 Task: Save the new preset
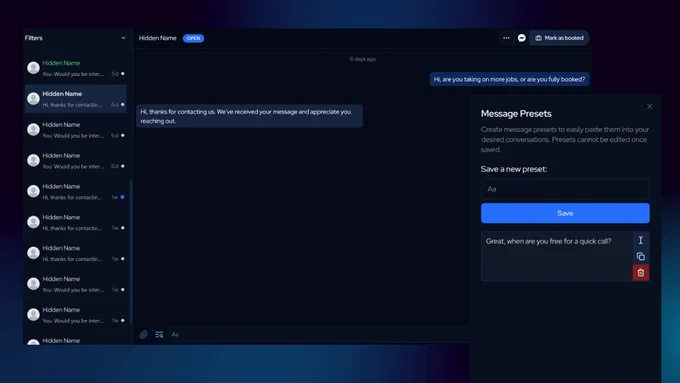pos(565,213)
